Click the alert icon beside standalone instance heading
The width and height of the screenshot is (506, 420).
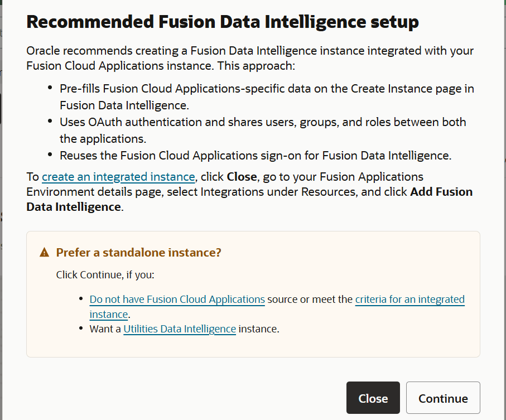(x=45, y=252)
